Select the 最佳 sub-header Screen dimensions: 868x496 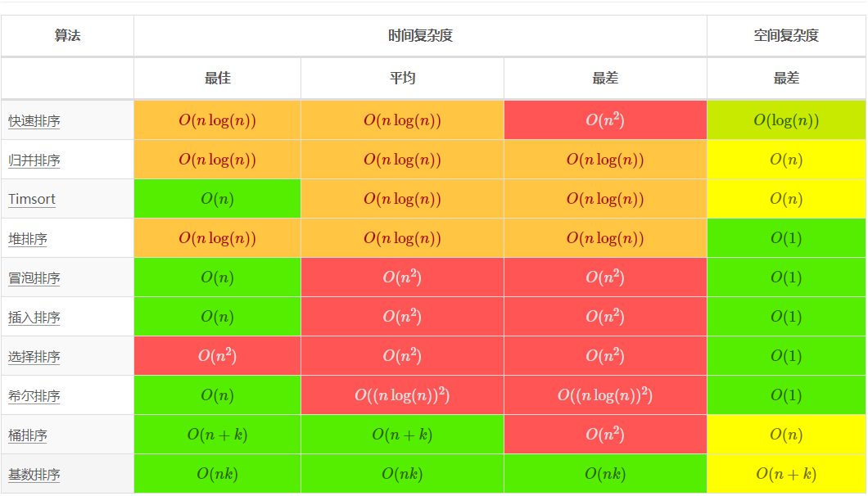pos(217,79)
